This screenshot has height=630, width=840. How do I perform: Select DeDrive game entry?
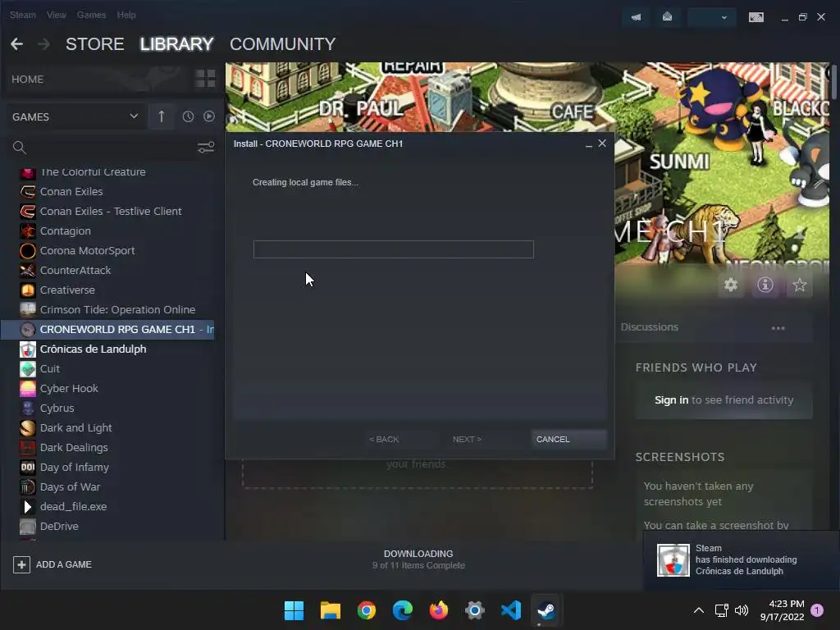[x=59, y=526]
